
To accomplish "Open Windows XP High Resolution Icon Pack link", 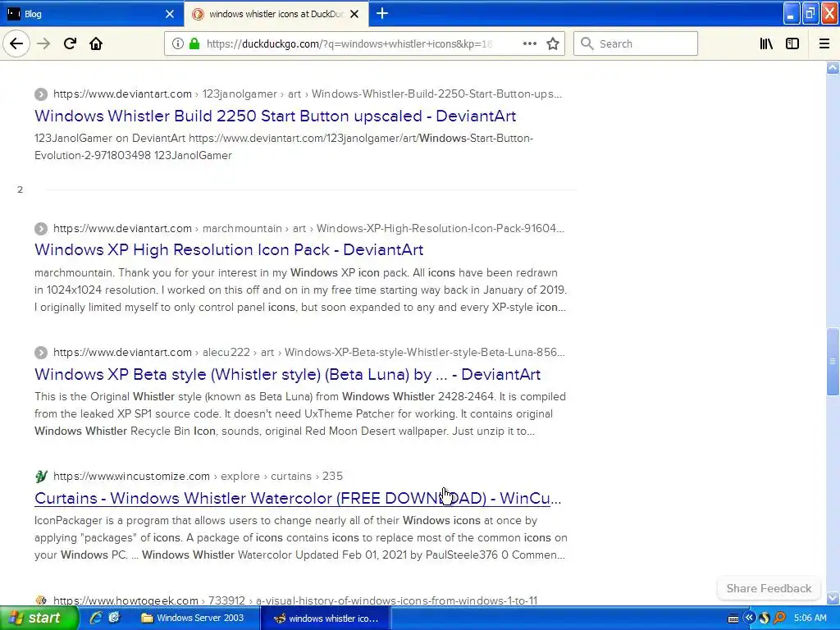I will (x=229, y=249).
